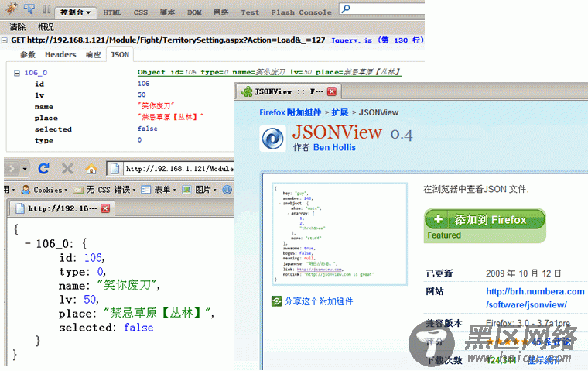Select the JSON tab of the request
This screenshot has width=588, height=371.
point(120,55)
